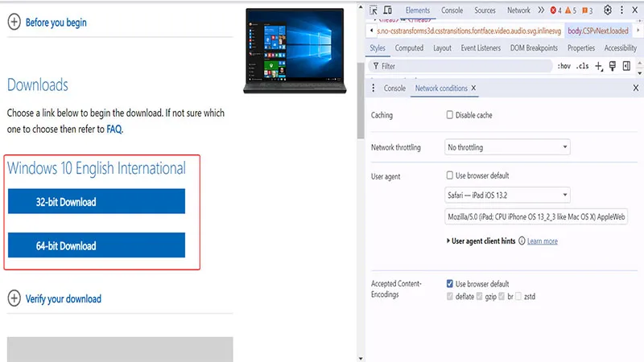Enable the Disable cache checkbox
The height and width of the screenshot is (362, 644).
(x=450, y=115)
